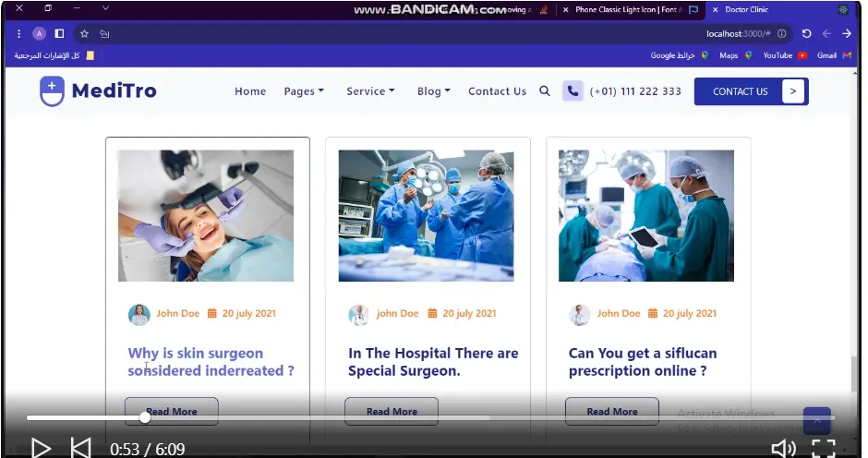Click calendar icon on the third card

[653, 313]
